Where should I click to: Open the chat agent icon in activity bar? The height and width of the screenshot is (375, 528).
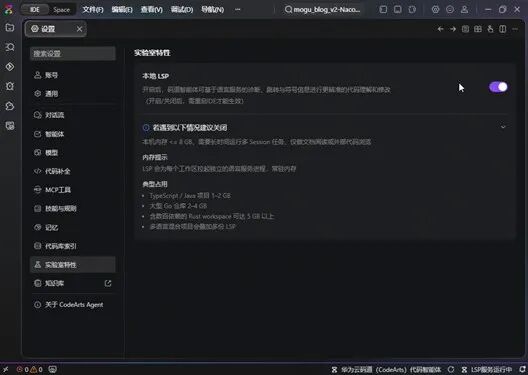tap(10, 106)
